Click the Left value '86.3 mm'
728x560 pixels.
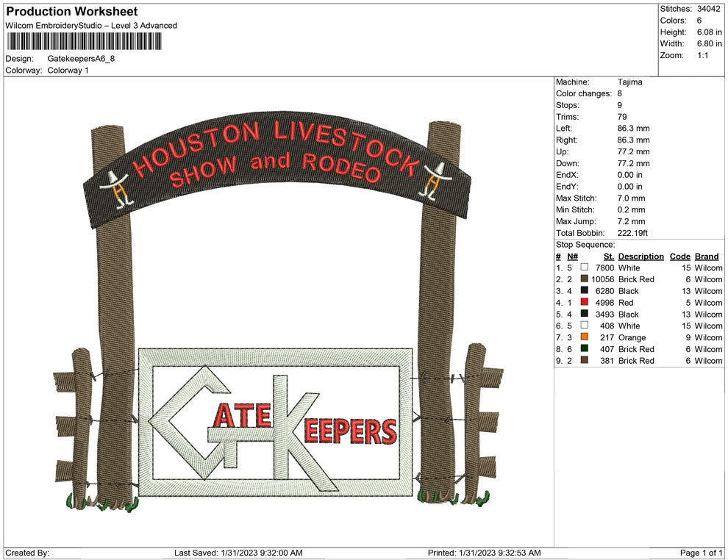[x=633, y=129]
